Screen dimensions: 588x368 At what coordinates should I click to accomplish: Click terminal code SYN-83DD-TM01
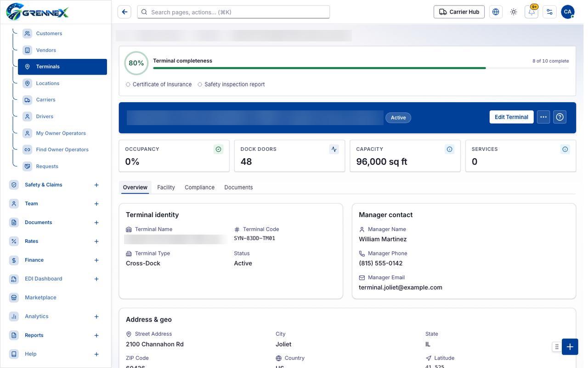pyautogui.click(x=254, y=238)
